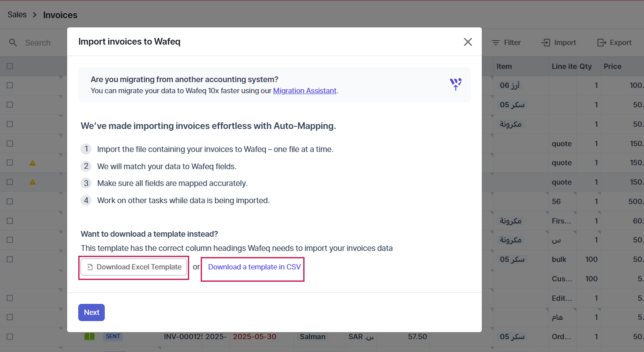This screenshot has height=352, width=644.
Task: Click the Wafeq migration logo icon
Action: [455, 84]
